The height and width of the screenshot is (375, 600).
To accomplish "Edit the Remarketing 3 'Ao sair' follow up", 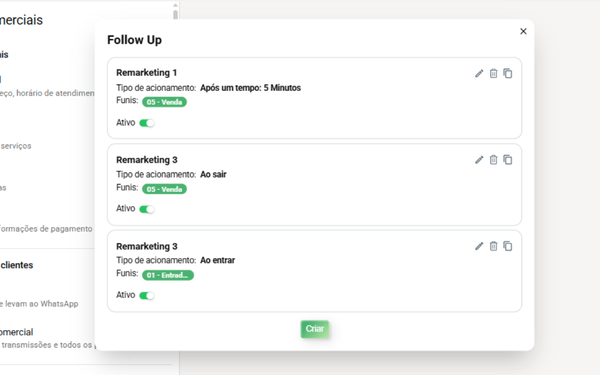I will 479,160.
